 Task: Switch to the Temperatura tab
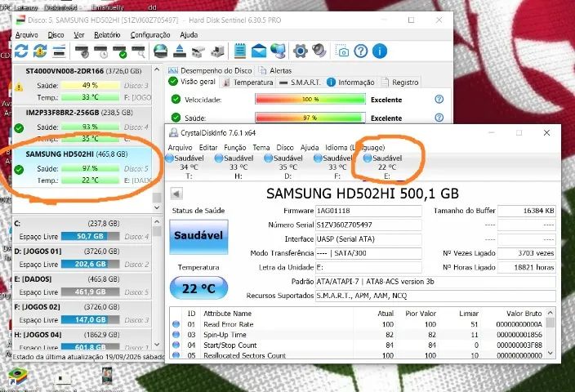pyautogui.click(x=248, y=82)
